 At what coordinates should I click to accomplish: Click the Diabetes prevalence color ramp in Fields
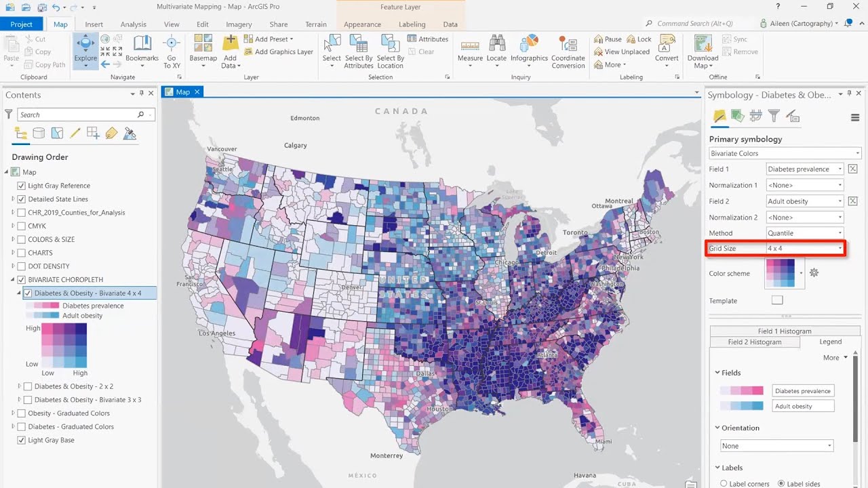(742, 391)
